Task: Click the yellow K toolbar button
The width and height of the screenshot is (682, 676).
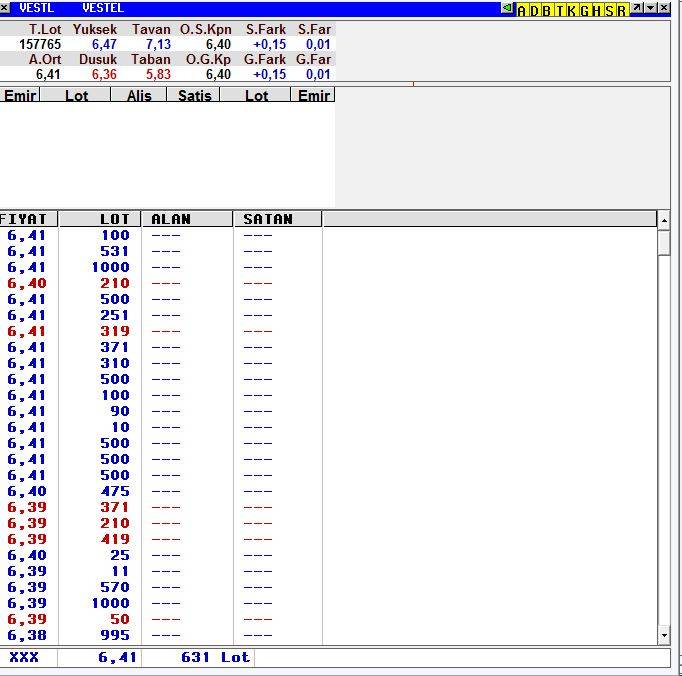Action: point(572,9)
